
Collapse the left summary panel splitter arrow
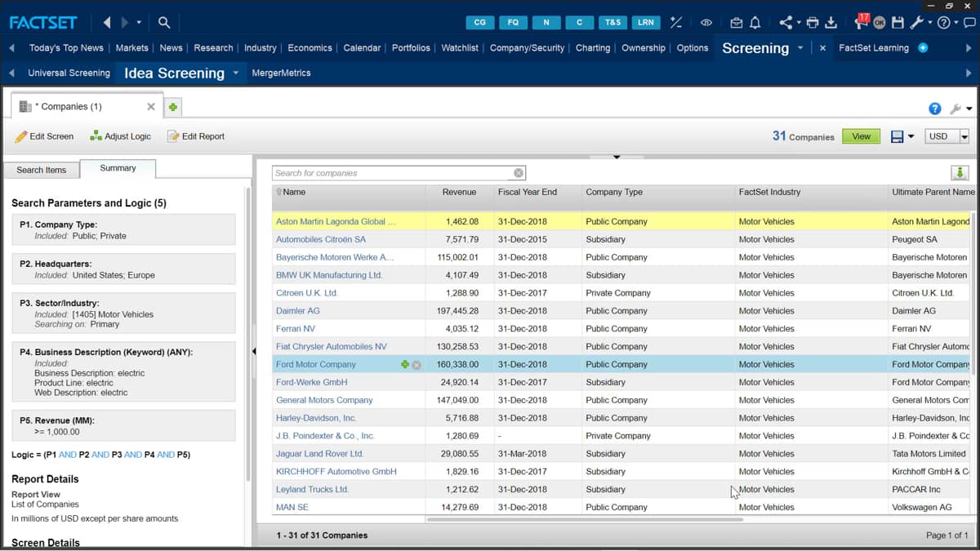coord(252,351)
